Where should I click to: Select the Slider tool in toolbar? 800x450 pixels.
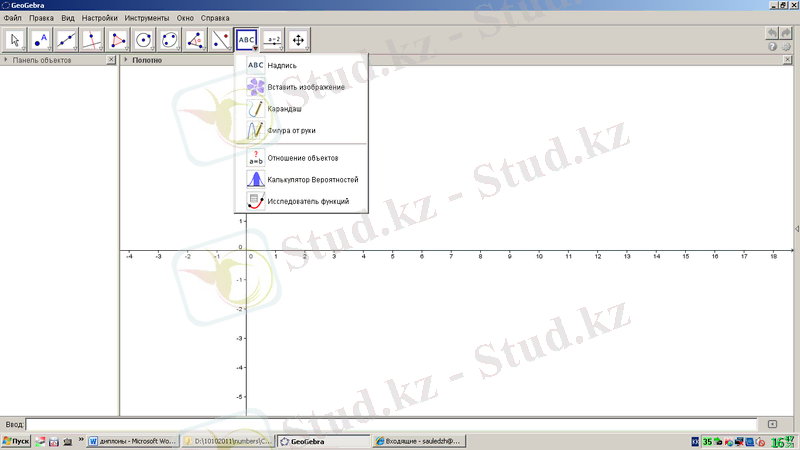(x=272, y=40)
